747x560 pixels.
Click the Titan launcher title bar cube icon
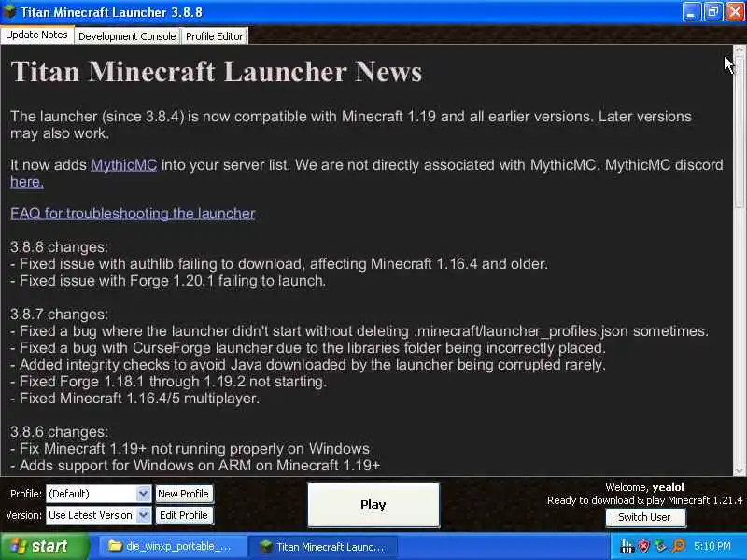9,11
